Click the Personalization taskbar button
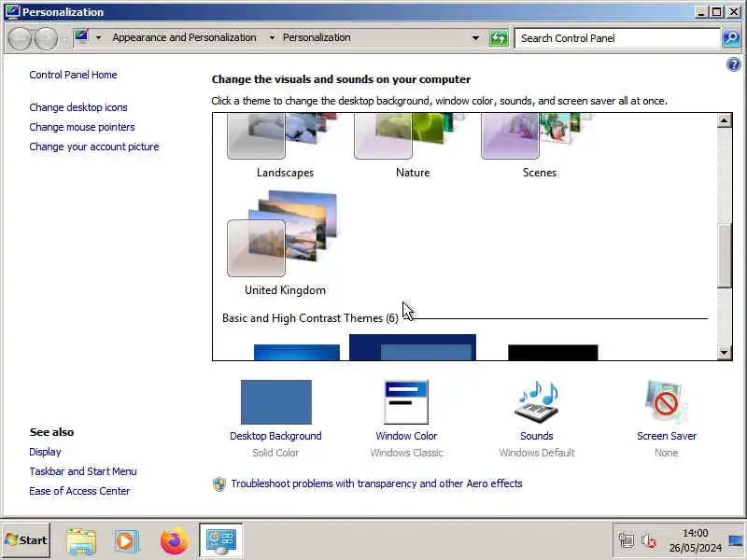This screenshot has height=560, width=747. (220, 540)
